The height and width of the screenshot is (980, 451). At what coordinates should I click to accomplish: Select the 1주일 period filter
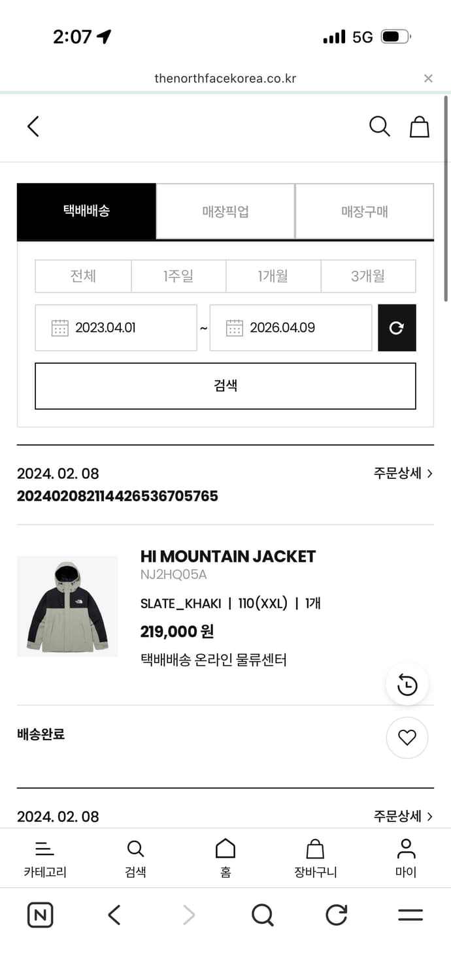tap(178, 276)
